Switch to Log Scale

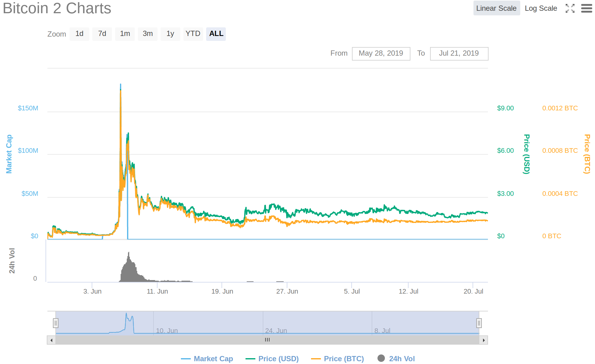541,8
